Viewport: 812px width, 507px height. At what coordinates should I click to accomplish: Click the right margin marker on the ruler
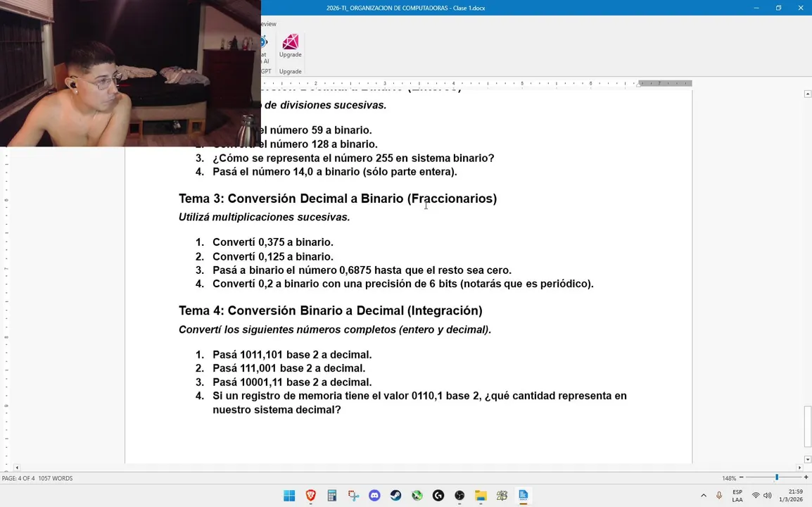click(638, 84)
